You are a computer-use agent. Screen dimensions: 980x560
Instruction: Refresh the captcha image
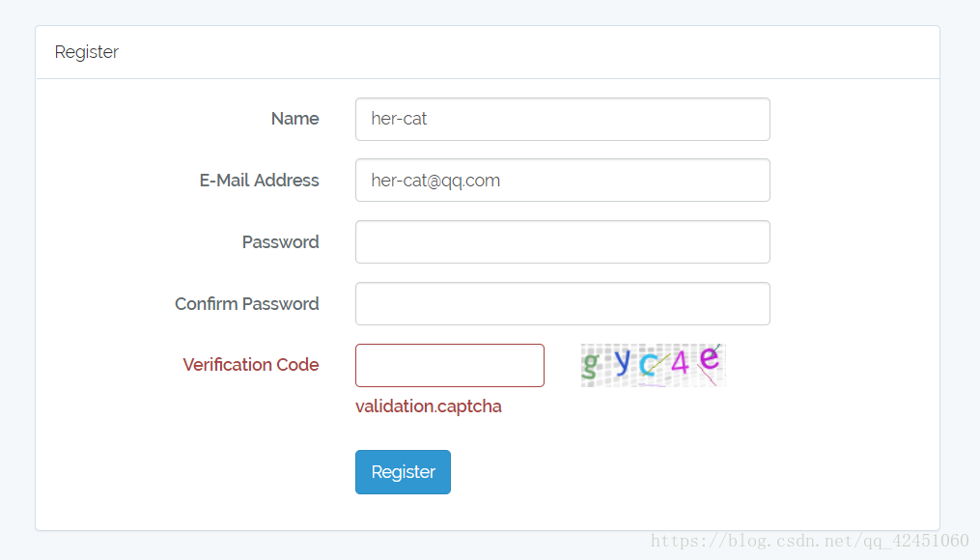(x=653, y=365)
